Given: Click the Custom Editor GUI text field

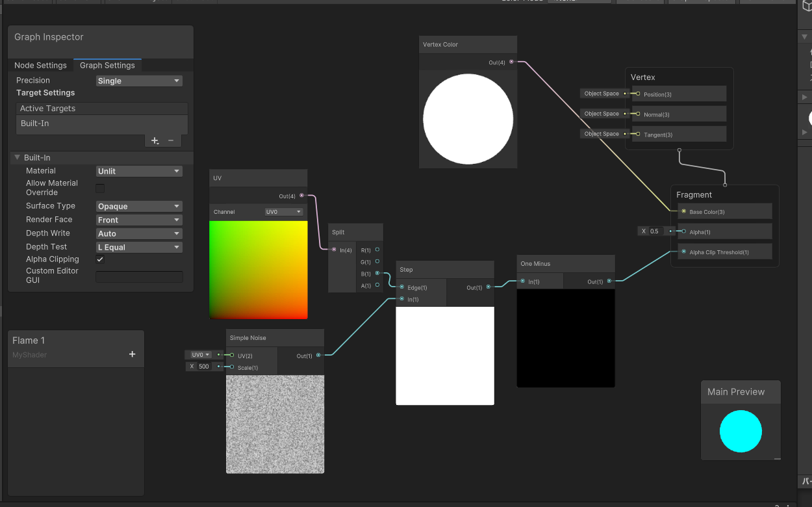Looking at the screenshot, I should pos(139,277).
